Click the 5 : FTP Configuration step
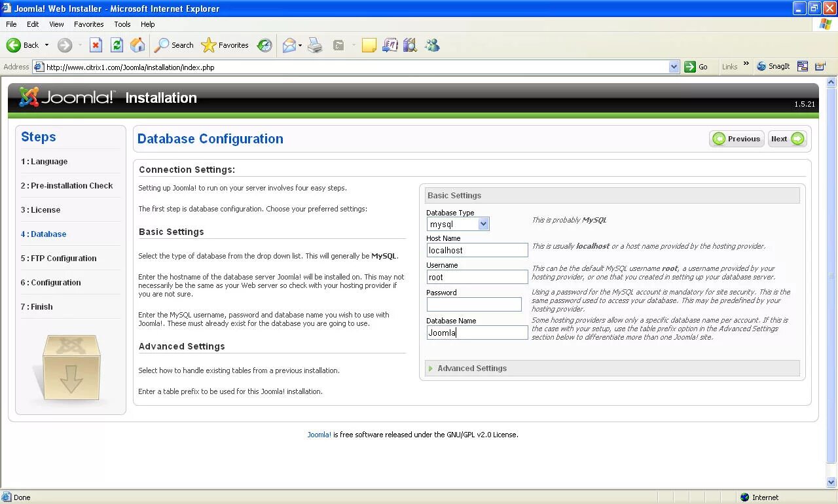The image size is (838, 504). pos(58,258)
